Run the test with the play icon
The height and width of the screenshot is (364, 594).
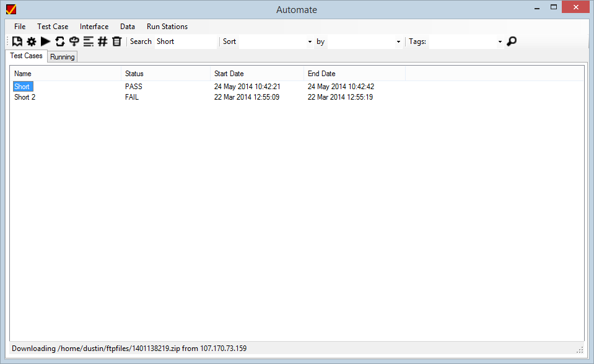[x=45, y=41]
